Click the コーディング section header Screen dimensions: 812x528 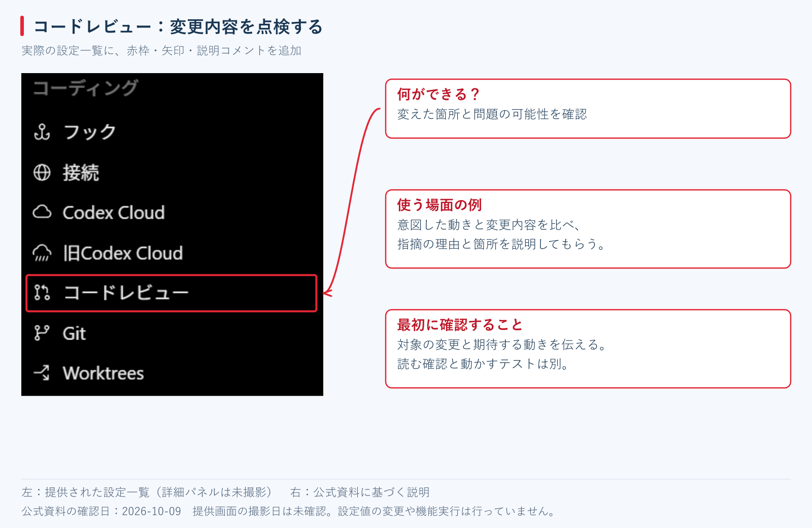click(85, 88)
